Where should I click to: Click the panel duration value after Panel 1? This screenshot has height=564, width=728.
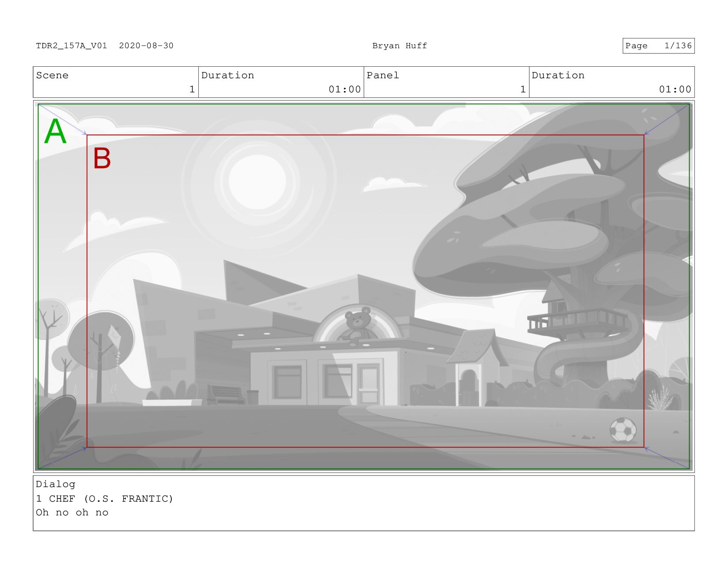[675, 89]
